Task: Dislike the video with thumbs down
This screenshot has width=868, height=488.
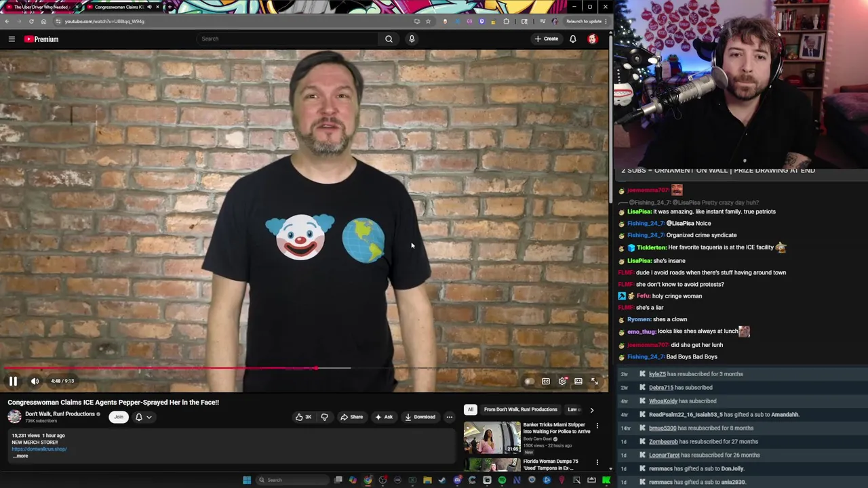Action: pos(324,417)
